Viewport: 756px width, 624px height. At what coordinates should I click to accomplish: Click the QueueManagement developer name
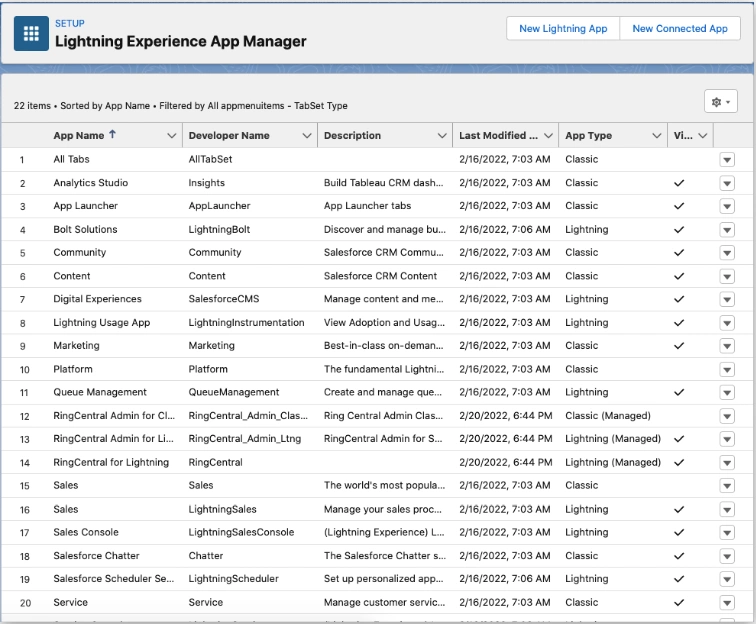point(234,392)
